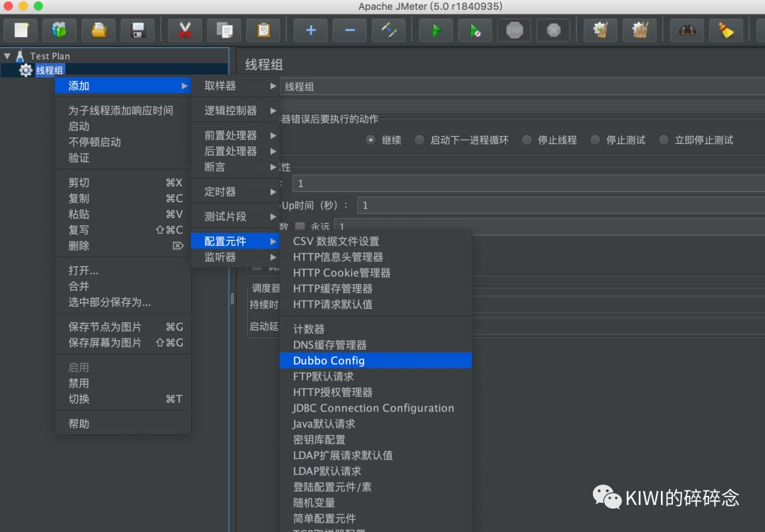Choose HTTP请求默认值 menu item

click(375, 305)
